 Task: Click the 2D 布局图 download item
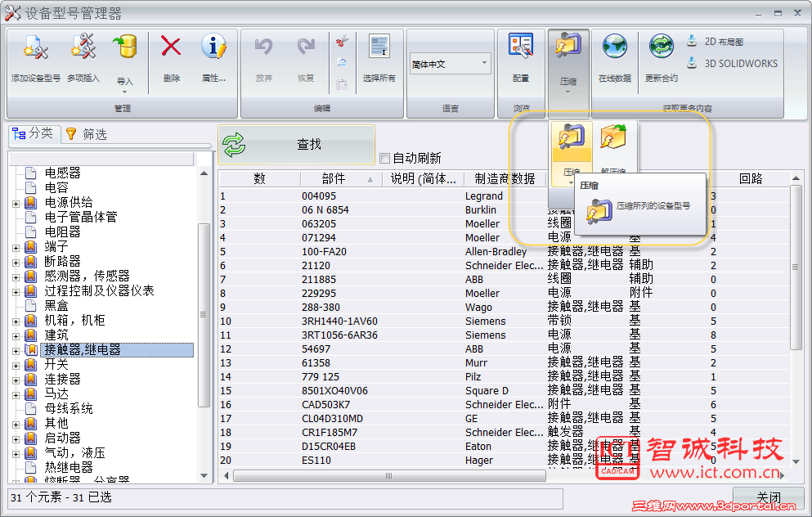715,42
